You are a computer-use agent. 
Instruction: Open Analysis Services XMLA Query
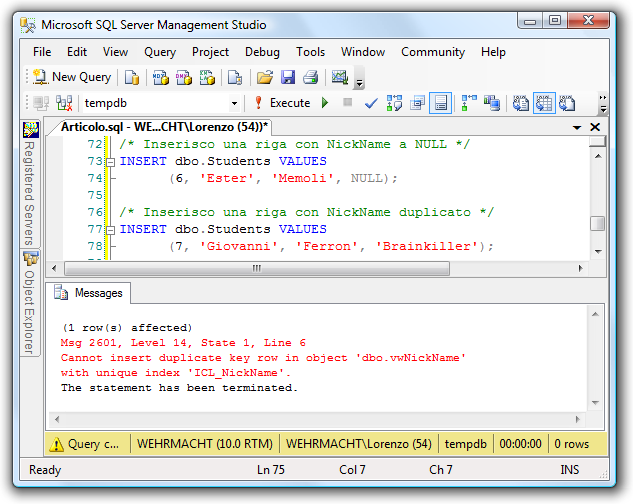[x=207, y=77]
